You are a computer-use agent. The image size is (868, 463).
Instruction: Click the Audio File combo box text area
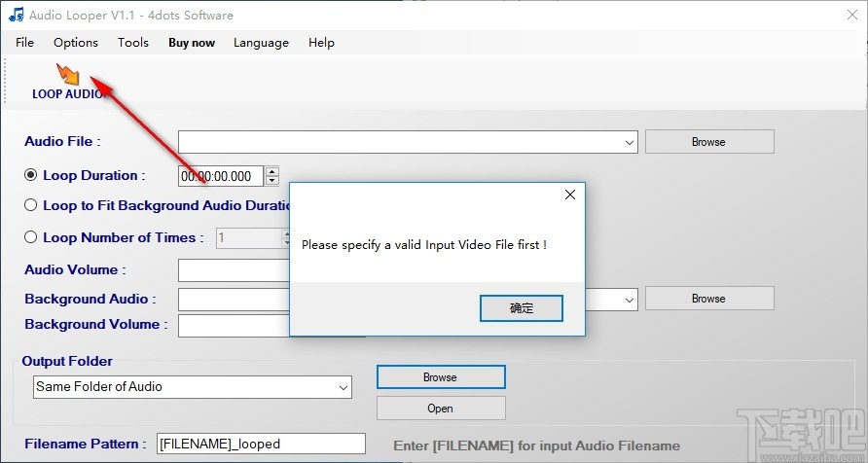(x=400, y=142)
